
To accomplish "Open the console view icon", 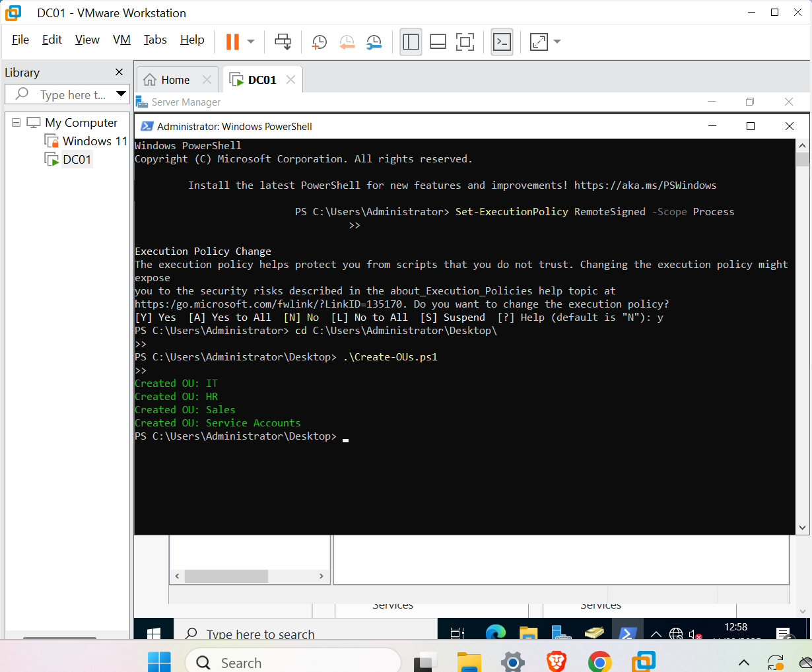I will (502, 42).
